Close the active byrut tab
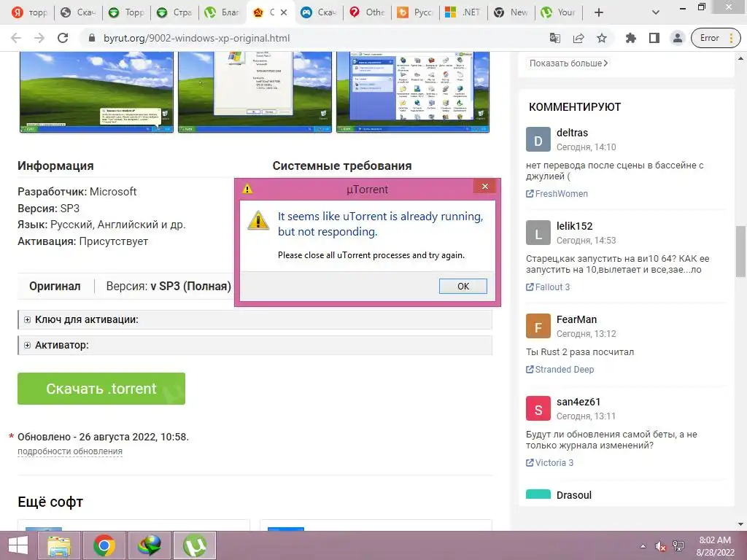The height and width of the screenshot is (560, 747). 284,12
